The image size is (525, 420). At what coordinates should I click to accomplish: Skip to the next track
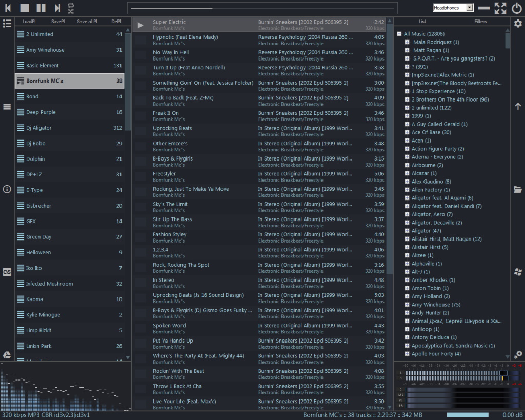[x=57, y=8]
